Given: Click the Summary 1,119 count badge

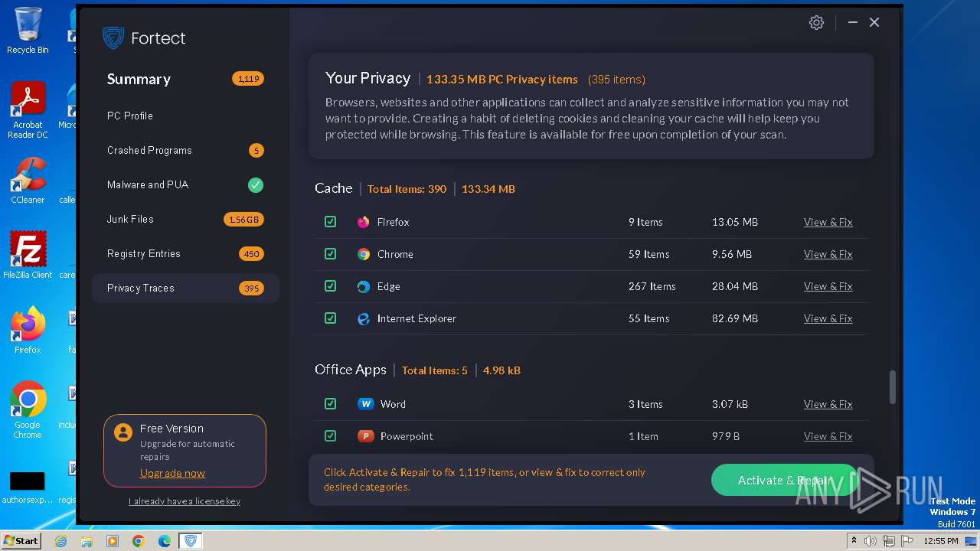Looking at the screenshot, I should point(248,79).
